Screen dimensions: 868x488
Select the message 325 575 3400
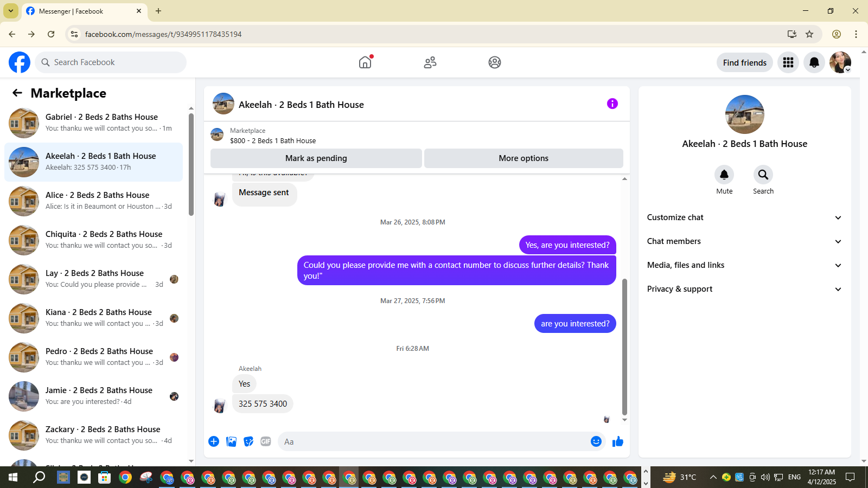pos(263,404)
